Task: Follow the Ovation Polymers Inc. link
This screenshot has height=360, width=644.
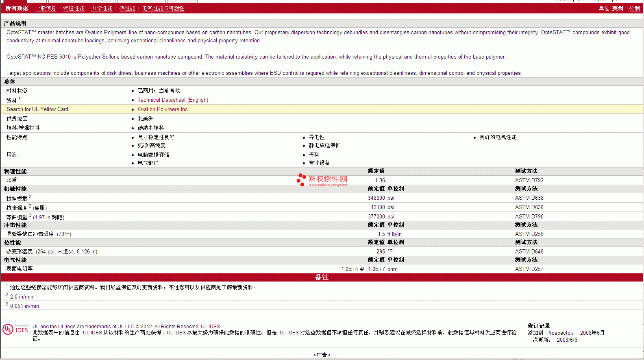Action: click(163, 109)
